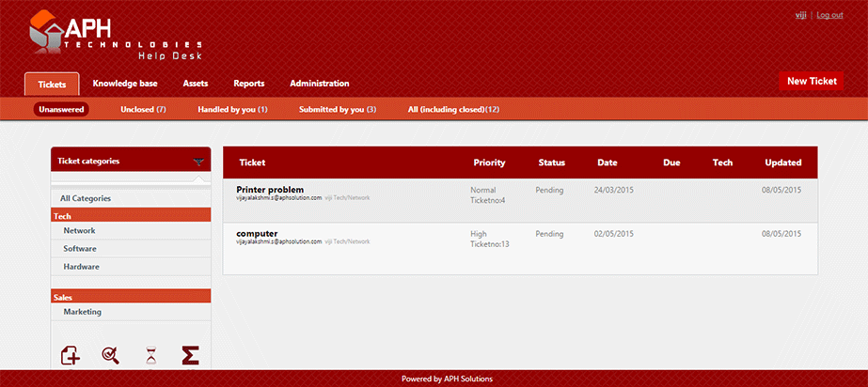Sort tickets by Priority column header
Screen dimensions: 868x387
(x=489, y=163)
